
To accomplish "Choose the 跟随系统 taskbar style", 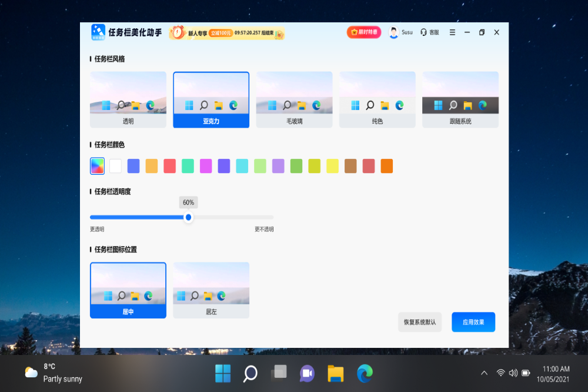I will click(460, 99).
